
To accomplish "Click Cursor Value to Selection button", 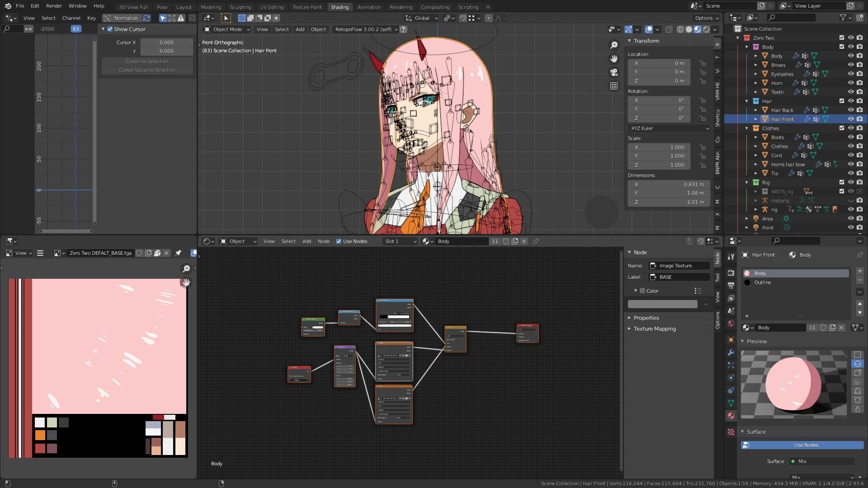I will (147, 70).
